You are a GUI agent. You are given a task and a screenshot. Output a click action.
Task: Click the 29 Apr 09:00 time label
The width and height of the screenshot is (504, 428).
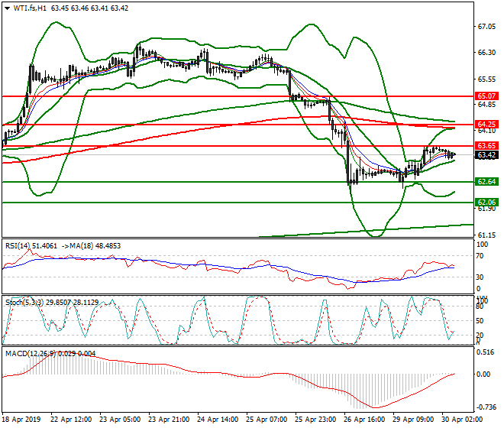413,420
